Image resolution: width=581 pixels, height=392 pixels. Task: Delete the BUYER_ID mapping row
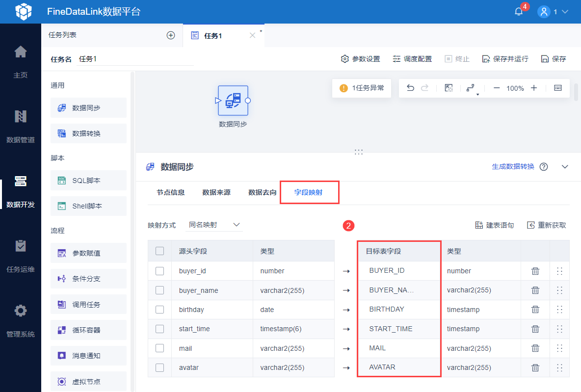coord(535,271)
